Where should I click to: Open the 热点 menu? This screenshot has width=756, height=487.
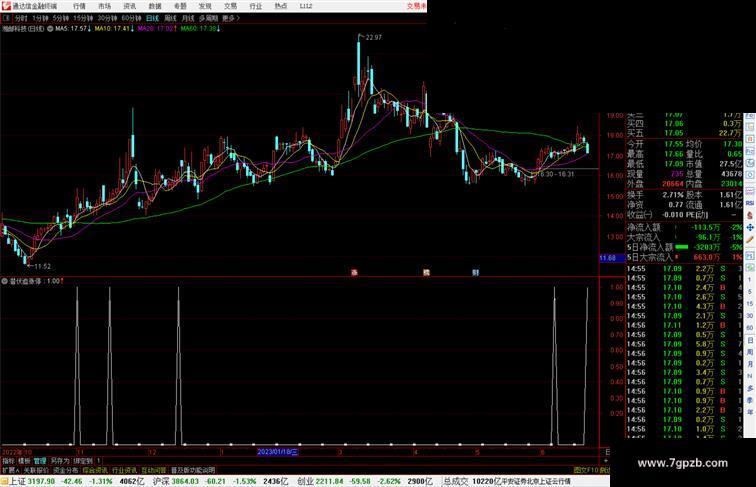(281, 6)
